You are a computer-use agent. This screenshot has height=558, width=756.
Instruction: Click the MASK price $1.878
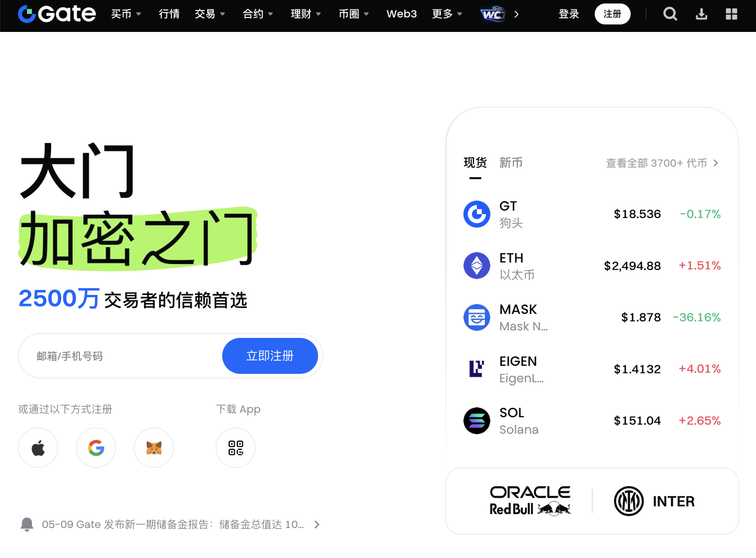641,317
